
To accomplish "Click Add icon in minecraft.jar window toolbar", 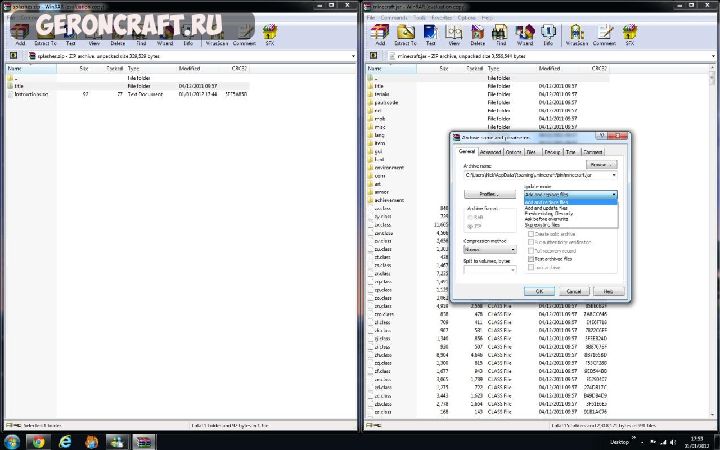I will [380, 35].
